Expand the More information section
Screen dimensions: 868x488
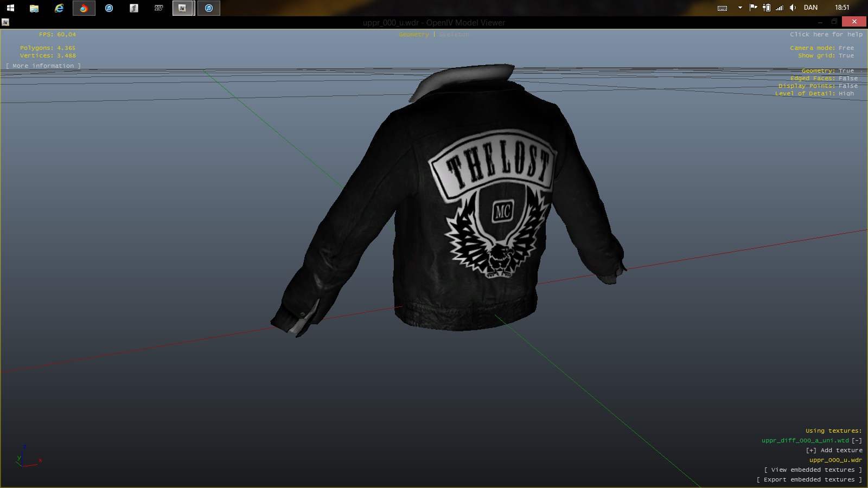click(x=43, y=66)
